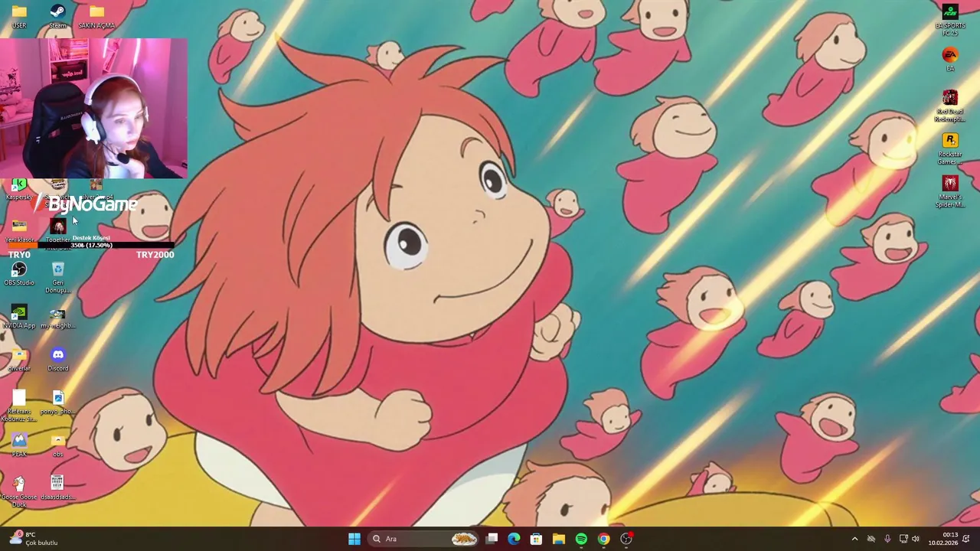Open the dsaasdsads... file icon

57,488
